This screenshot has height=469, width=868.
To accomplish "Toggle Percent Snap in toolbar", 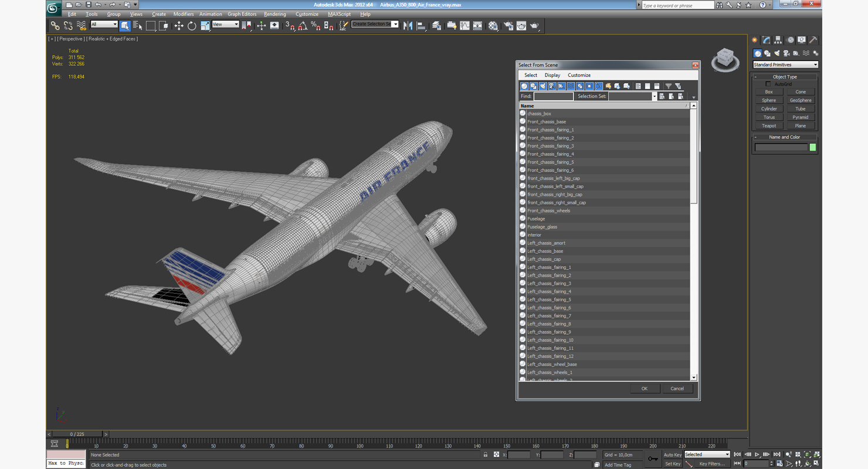I will [x=316, y=25].
